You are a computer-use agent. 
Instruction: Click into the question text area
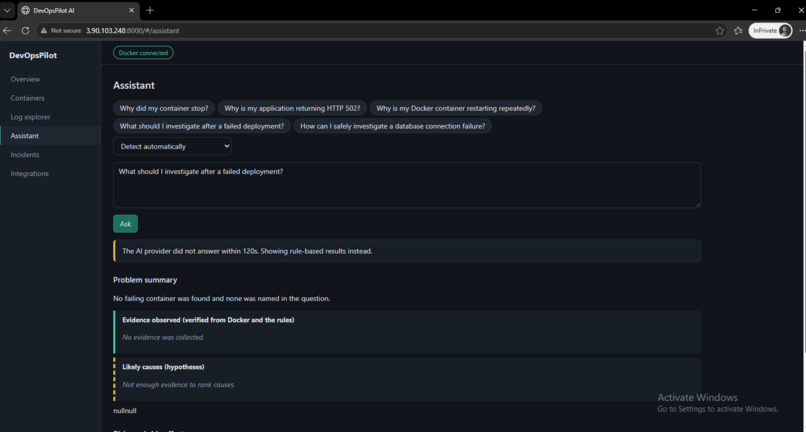(407, 185)
